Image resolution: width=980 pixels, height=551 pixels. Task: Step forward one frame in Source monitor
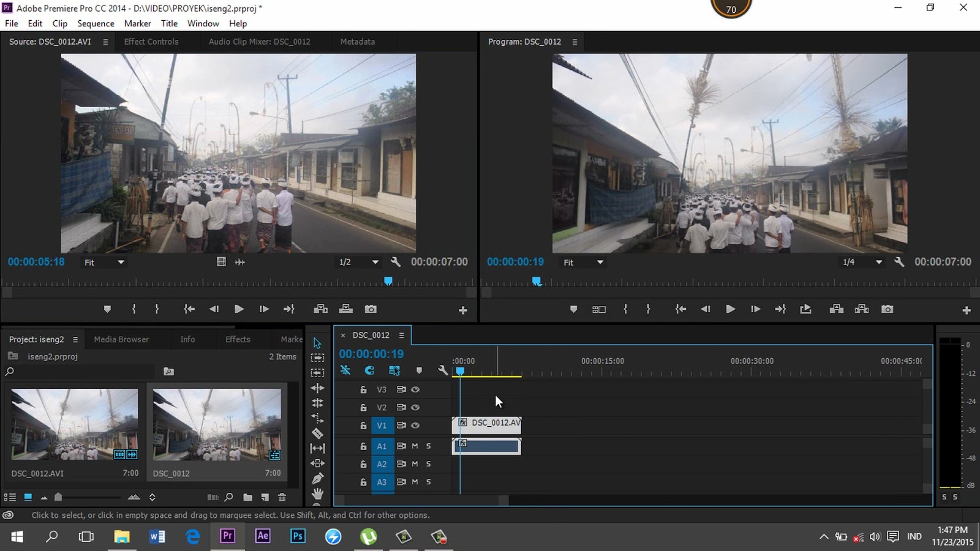click(x=264, y=309)
